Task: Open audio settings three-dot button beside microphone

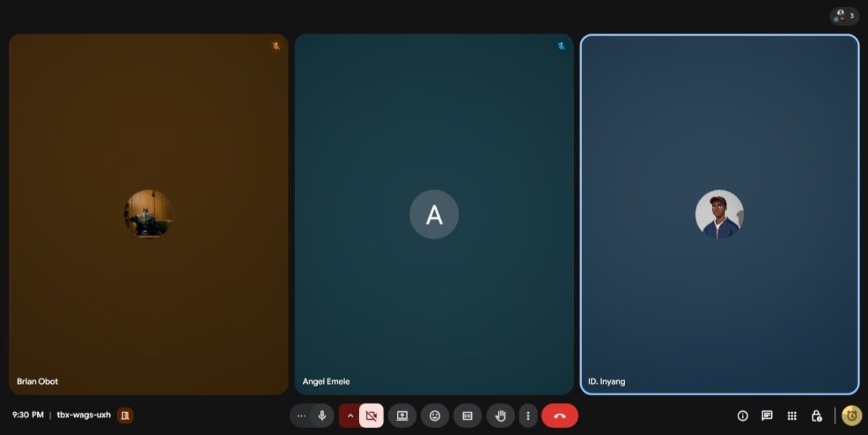Action: pyautogui.click(x=302, y=415)
